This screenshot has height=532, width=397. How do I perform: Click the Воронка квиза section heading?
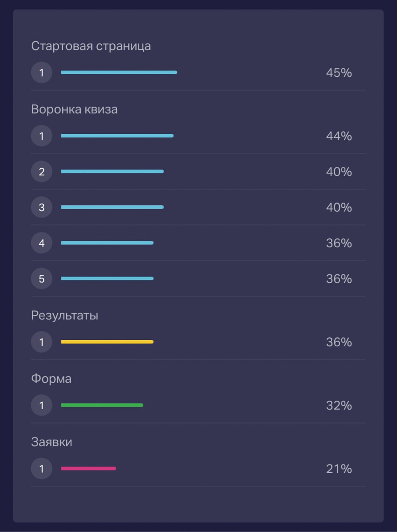(74, 109)
